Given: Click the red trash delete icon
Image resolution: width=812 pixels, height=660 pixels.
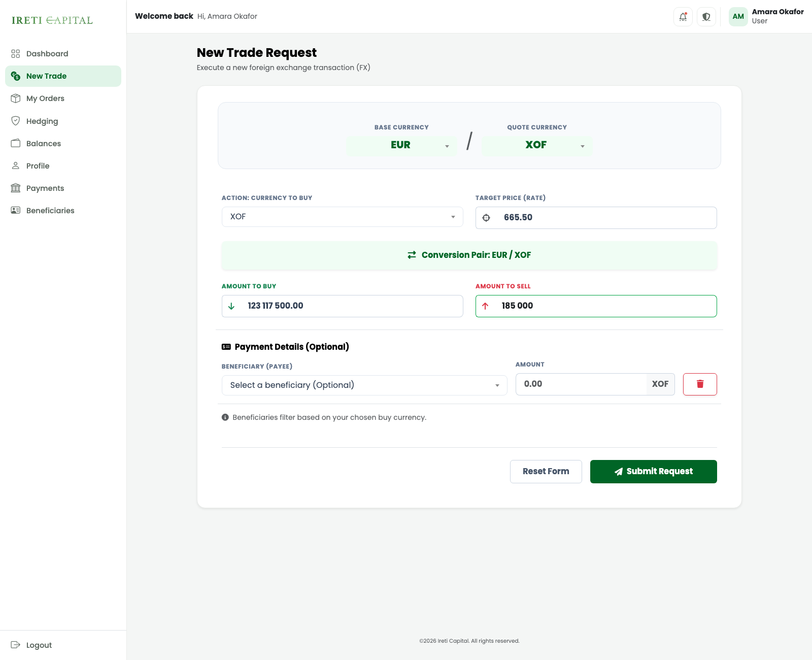Looking at the screenshot, I should [x=700, y=384].
